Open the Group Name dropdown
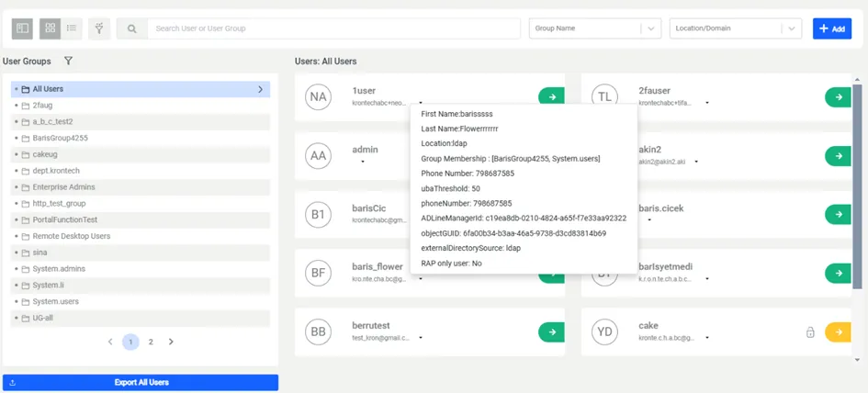 coord(594,28)
